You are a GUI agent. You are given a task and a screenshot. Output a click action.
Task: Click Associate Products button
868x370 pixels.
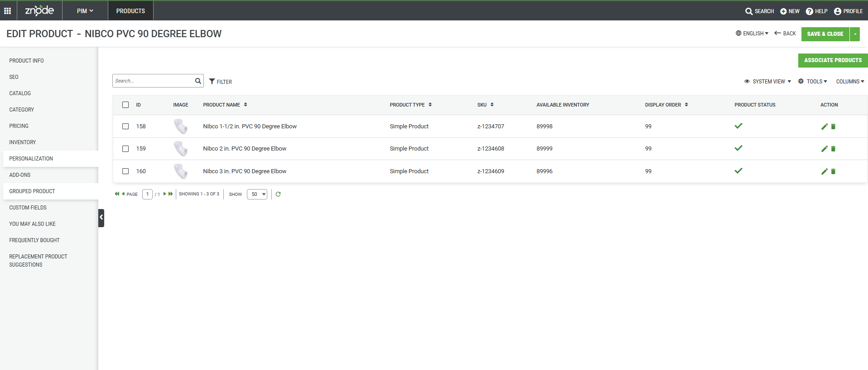(x=833, y=60)
